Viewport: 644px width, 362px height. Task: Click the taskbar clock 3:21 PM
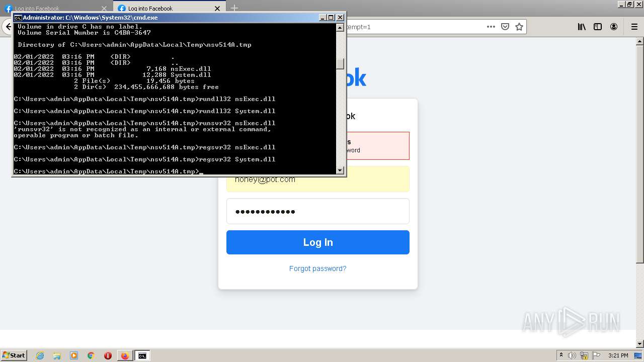coord(618,355)
